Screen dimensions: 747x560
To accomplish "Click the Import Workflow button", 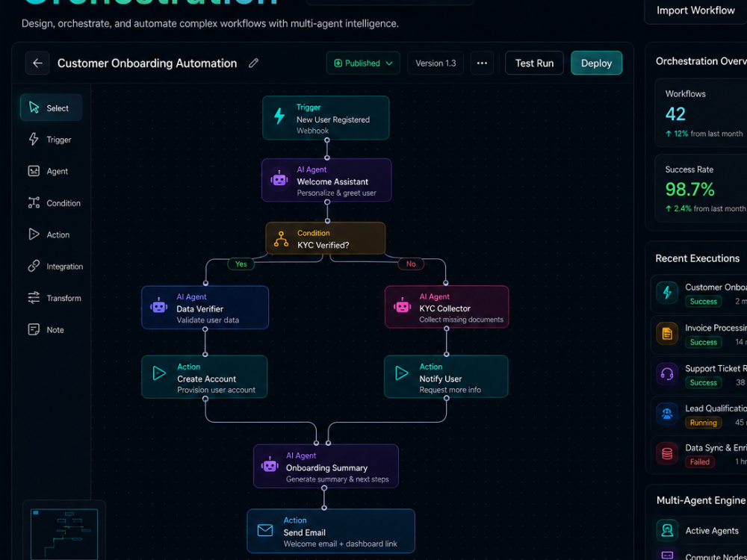I will (x=695, y=10).
